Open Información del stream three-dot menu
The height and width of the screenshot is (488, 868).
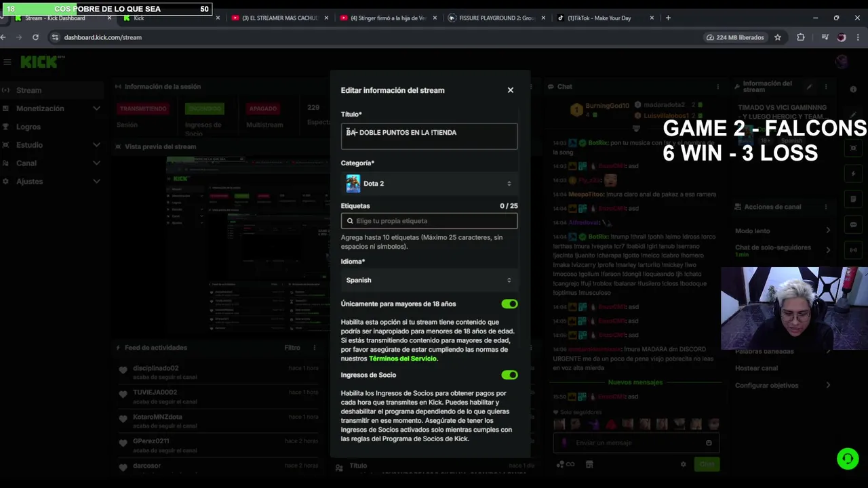[x=826, y=87]
